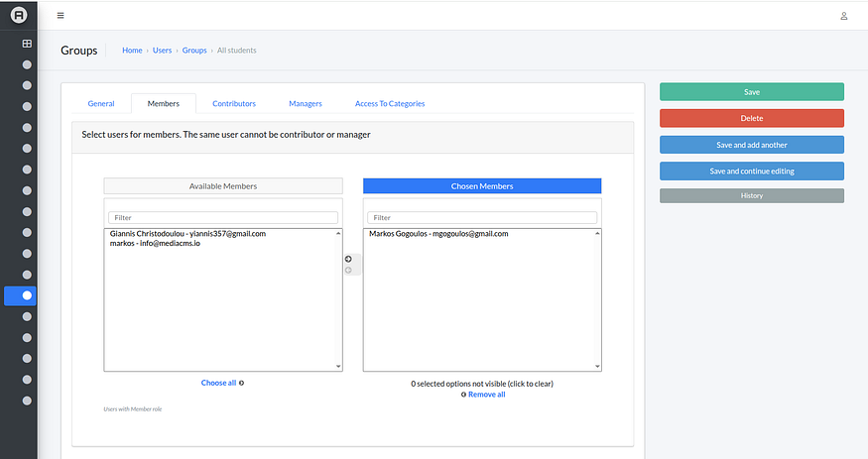Click the right arrow to add selected members

pyautogui.click(x=348, y=259)
